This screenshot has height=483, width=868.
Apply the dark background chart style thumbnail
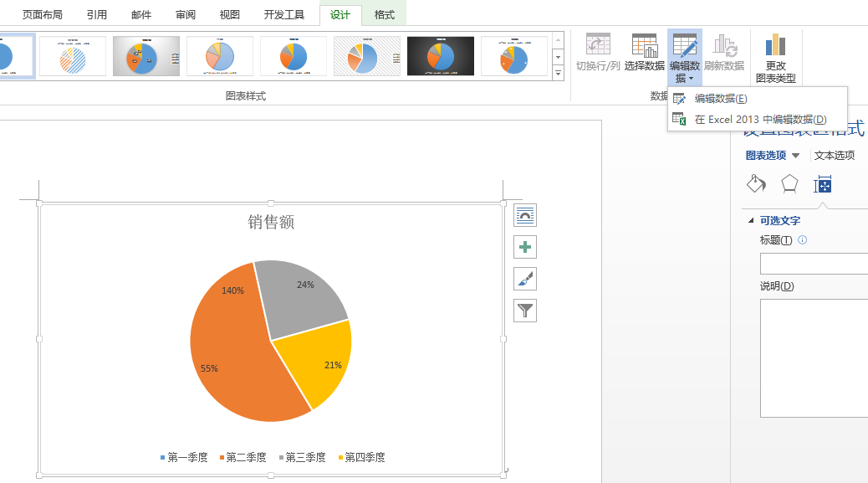(441, 56)
